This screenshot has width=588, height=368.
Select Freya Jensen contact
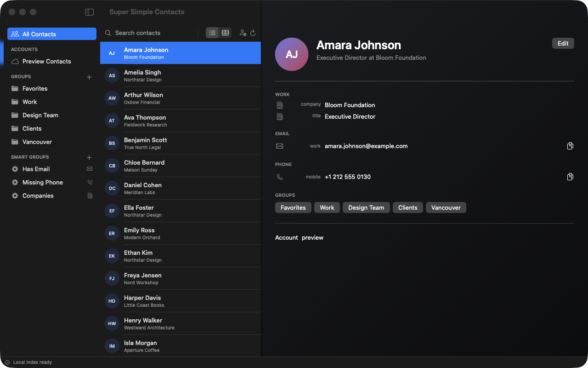(181, 278)
